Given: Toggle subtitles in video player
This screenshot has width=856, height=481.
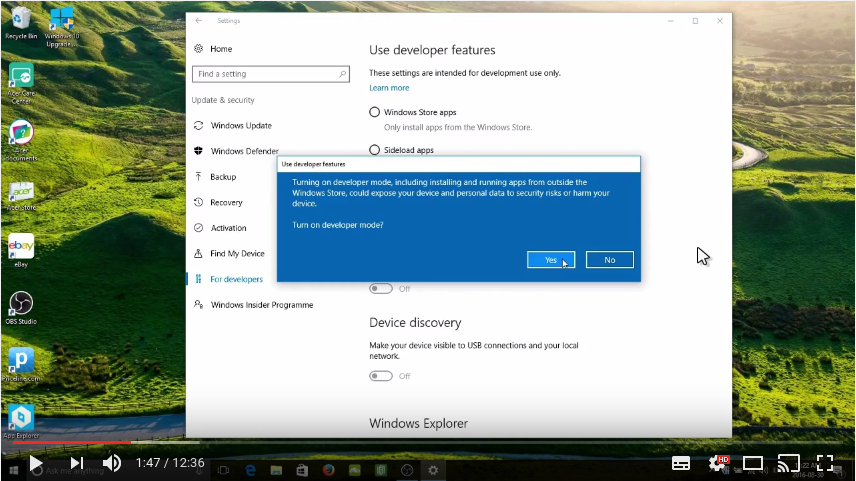Looking at the screenshot, I should 680,464.
